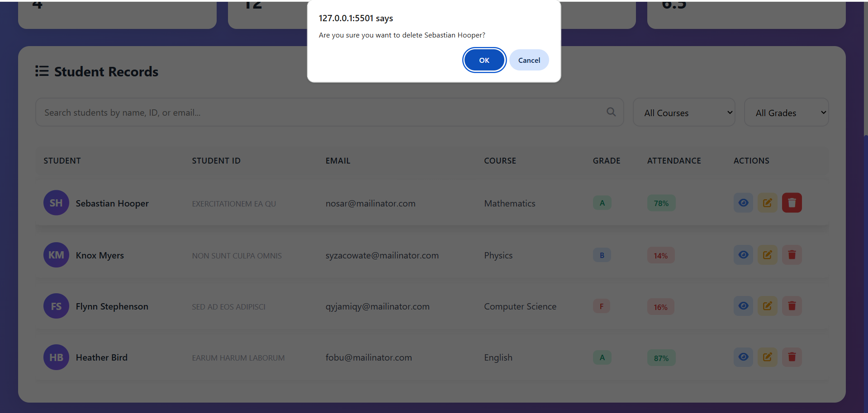Open the view details icon for Sebastian Hooper
Image resolution: width=868 pixels, height=413 pixels.
coord(743,202)
